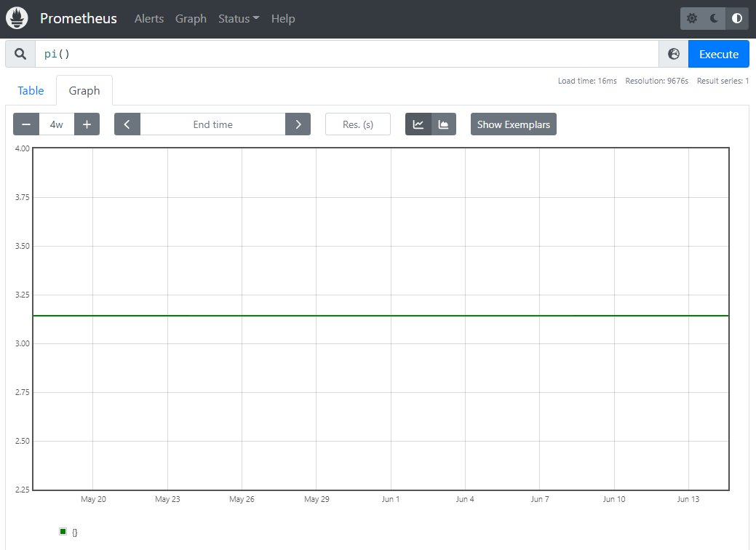Click the 4.00 y-axis label
This screenshot has height=550, width=756.
tap(22, 148)
